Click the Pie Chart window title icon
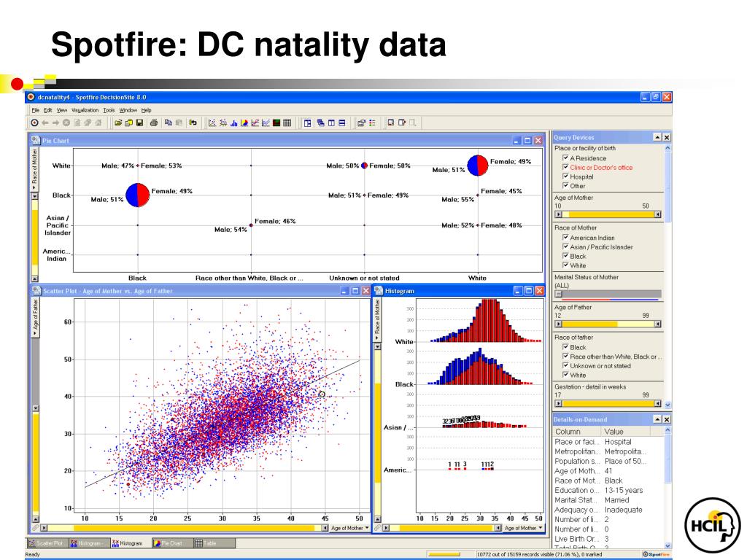This screenshot has height=560, width=747. pyautogui.click(x=36, y=140)
